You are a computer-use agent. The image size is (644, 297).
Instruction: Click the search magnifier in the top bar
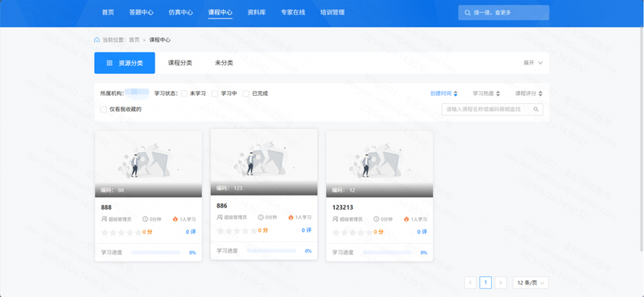(468, 13)
